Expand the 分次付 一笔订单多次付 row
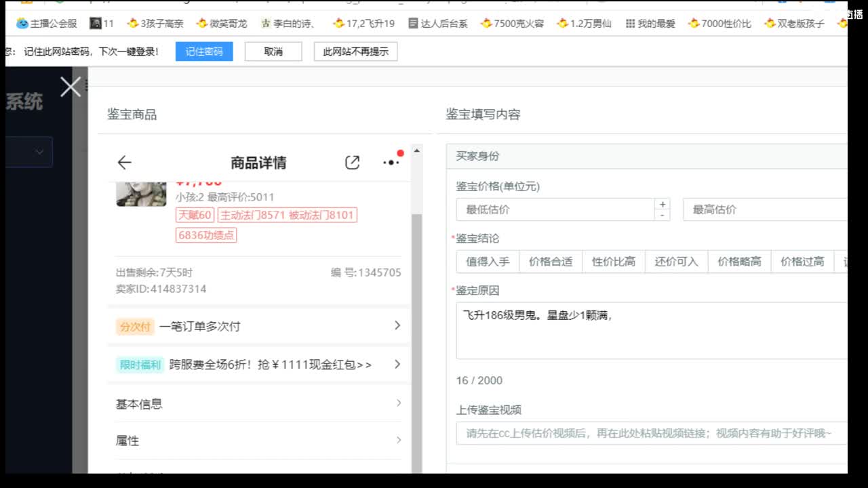 (258, 326)
